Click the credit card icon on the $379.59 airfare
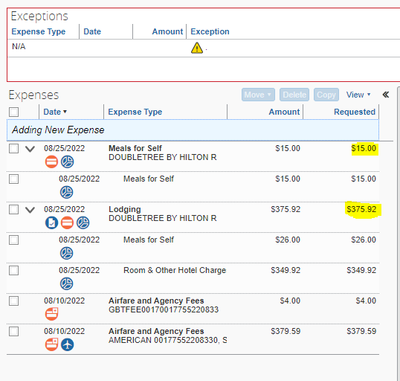 point(52,344)
